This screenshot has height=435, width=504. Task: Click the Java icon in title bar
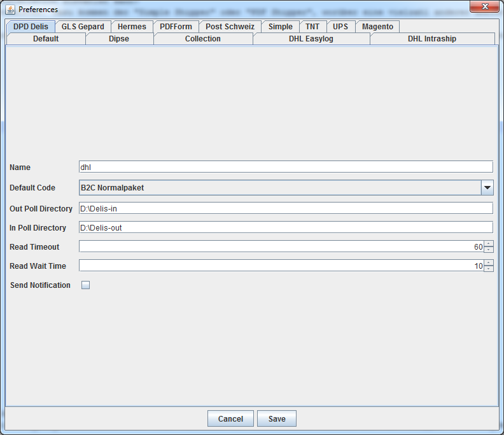(10, 10)
